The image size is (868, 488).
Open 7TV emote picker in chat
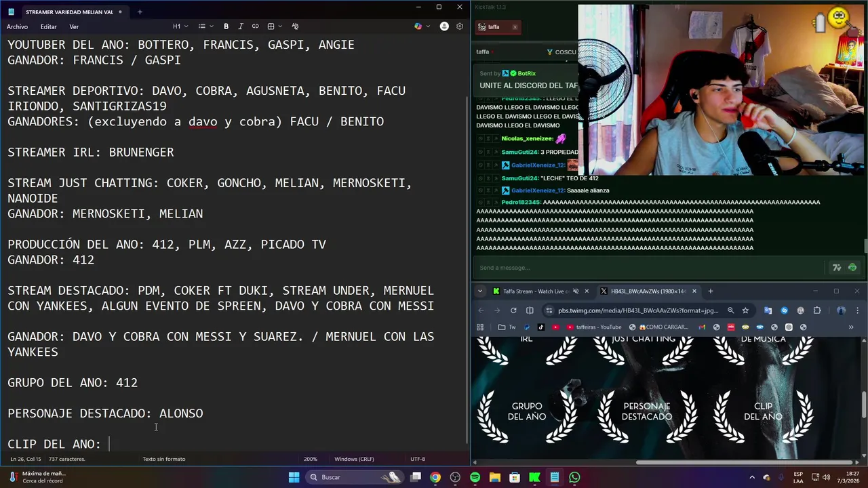[837, 268]
